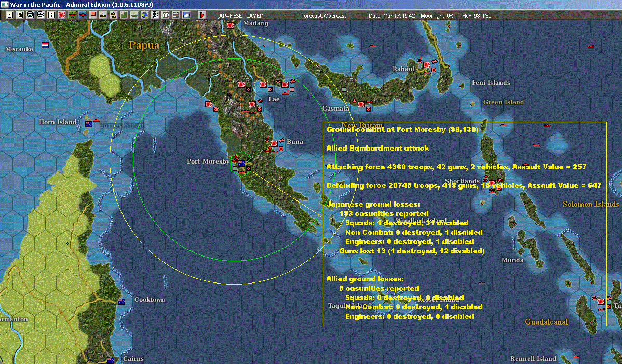Click the 'Munda' map label
The height and width of the screenshot is (364, 622).
point(512,260)
